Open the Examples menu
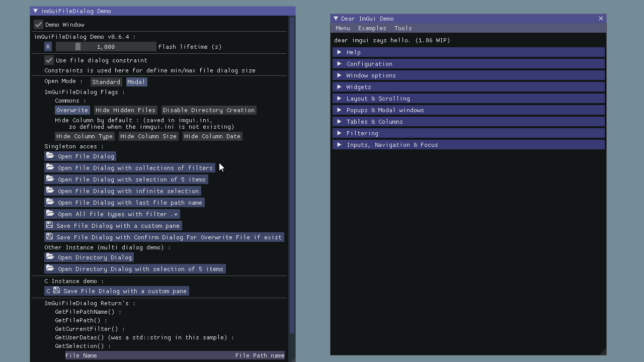Screen dimensions: 644x362 pos(372,28)
